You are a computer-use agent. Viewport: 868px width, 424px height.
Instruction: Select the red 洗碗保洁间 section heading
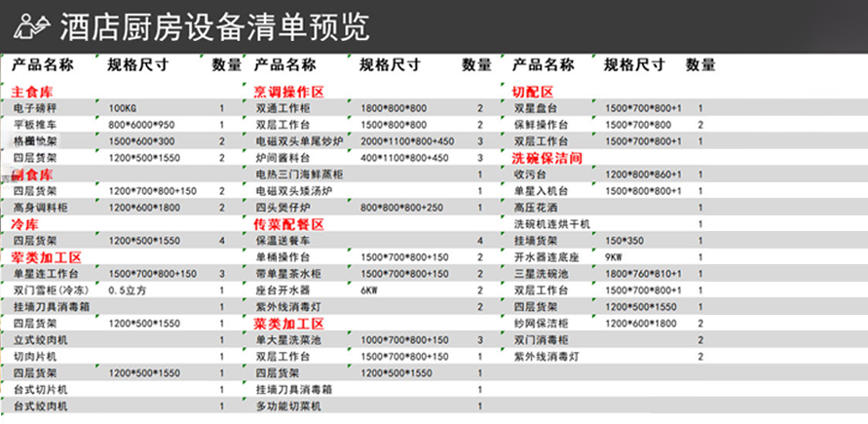point(547,158)
